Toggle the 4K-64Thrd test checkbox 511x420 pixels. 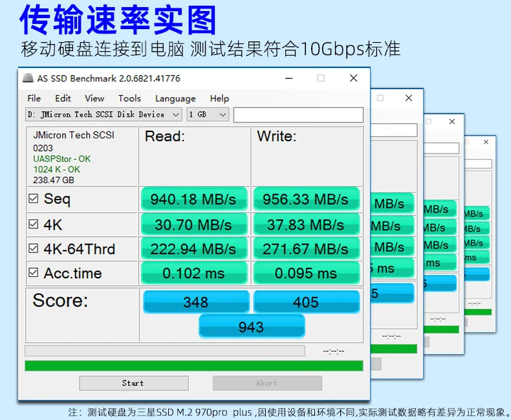point(33,249)
